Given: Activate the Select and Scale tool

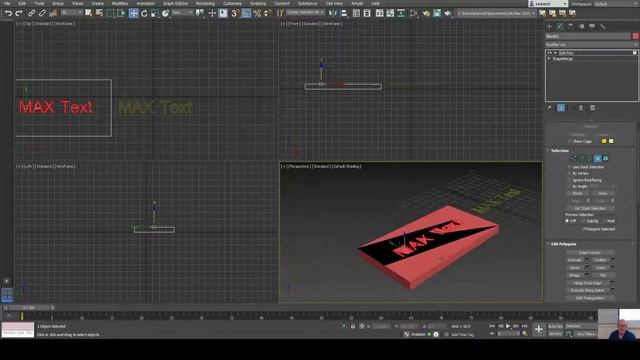Looking at the screenshot, I should pos(155,13).
